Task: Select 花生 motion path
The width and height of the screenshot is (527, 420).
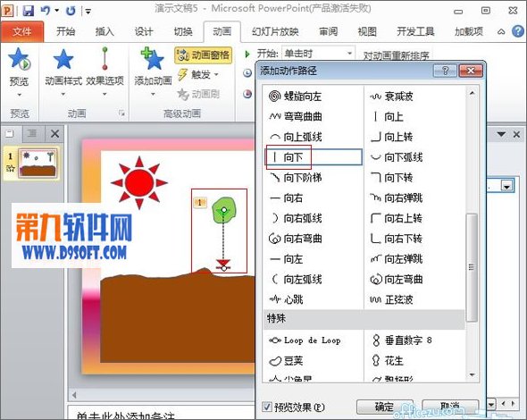Action: click(388, 361)
